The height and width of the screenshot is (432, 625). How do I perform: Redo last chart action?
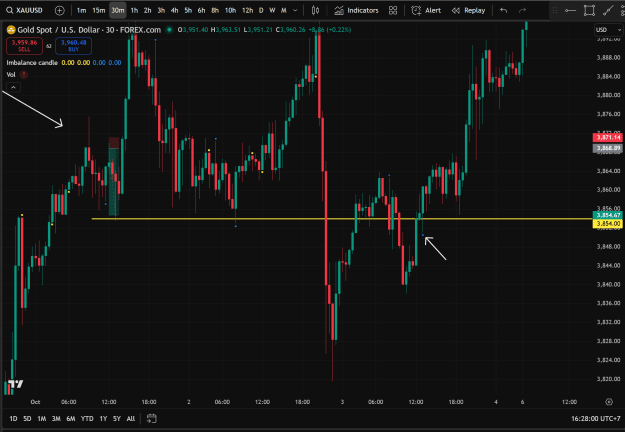[x=522, y=10]
